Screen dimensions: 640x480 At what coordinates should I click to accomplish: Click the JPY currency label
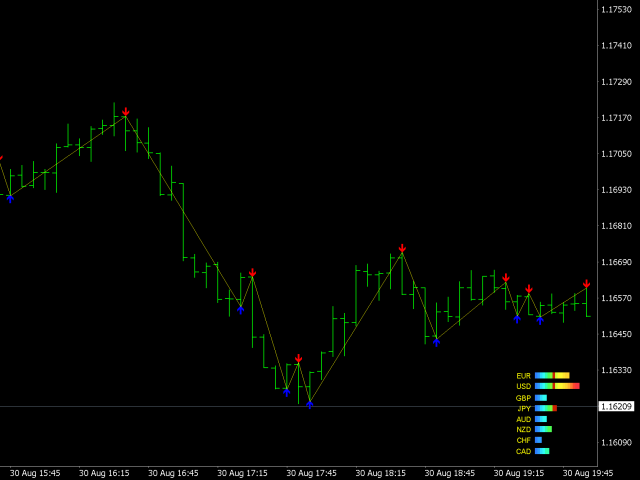coord(524,409)
